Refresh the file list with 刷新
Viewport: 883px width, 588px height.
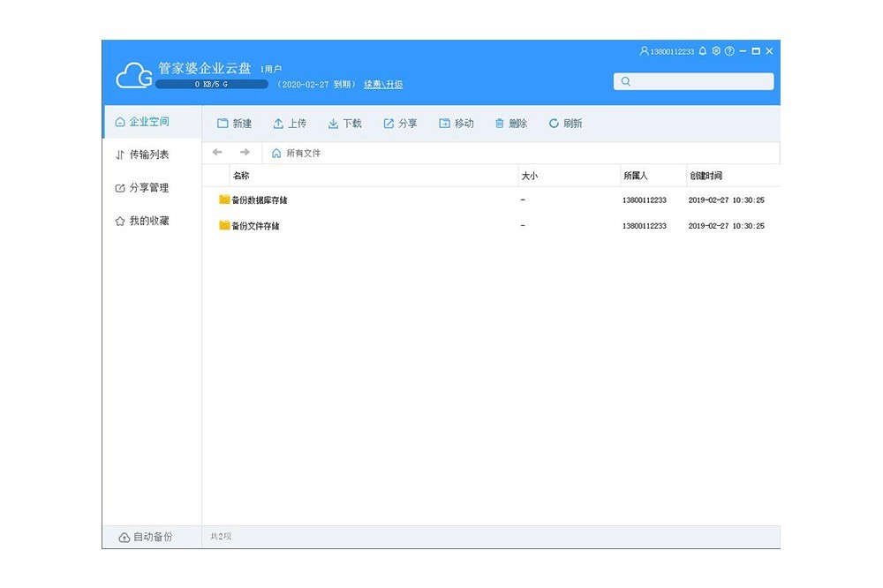(x=566, y=124)
